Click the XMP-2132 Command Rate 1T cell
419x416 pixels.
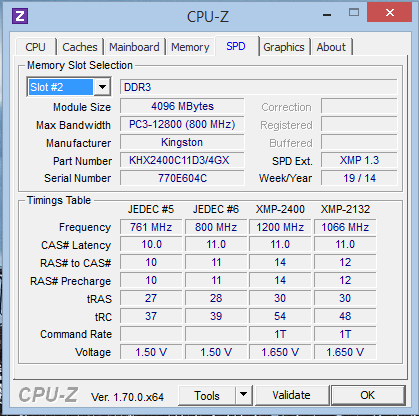[345, 334]
